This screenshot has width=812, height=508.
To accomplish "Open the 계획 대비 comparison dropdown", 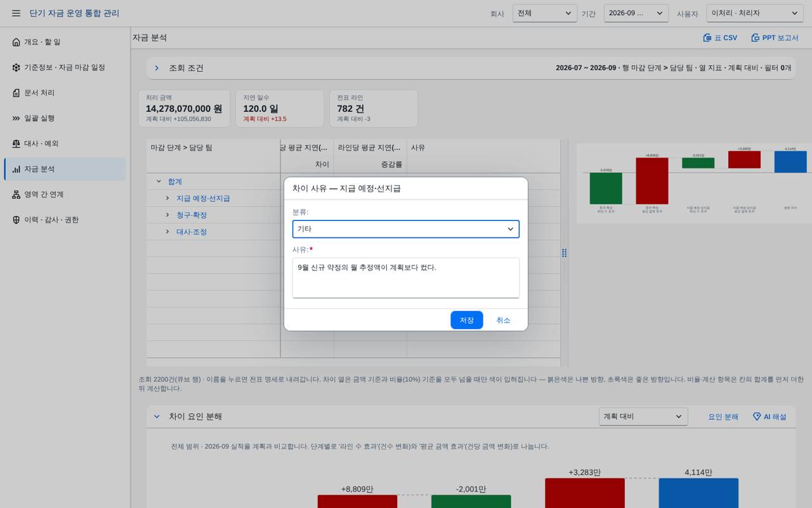I will 643,417.
